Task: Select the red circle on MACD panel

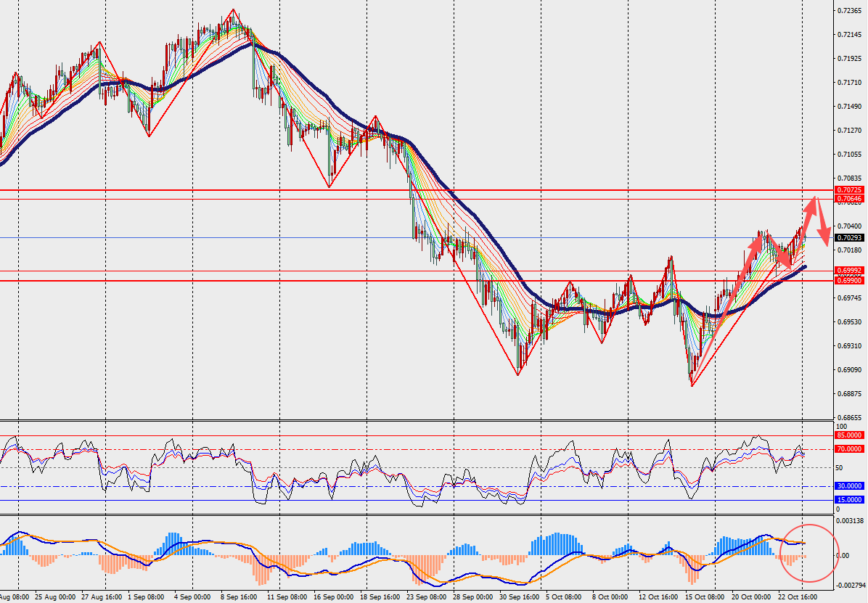Action: [808, 553]
